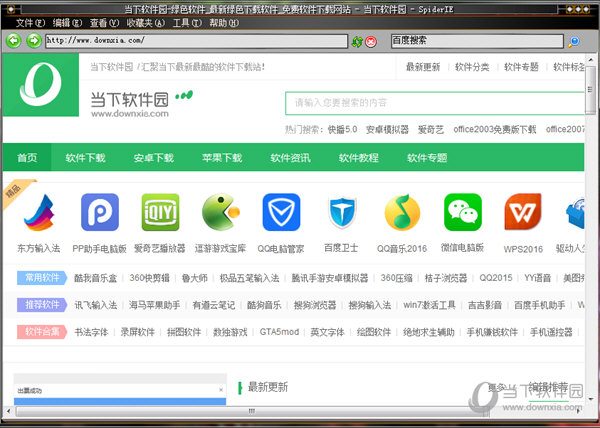The height and width of the screenshot is (428, 600).
Task: Open the 书法字体 link
Action: [x=91, y=332]
